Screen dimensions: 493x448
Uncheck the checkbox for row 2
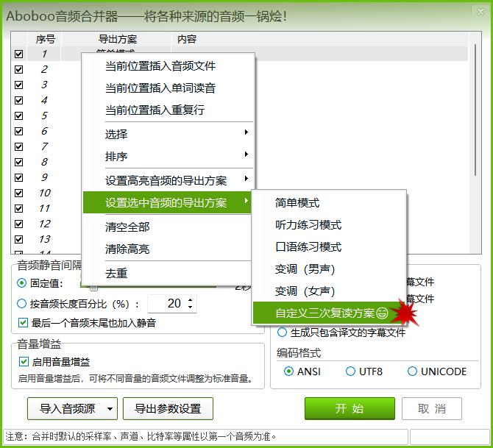(19, 69)
